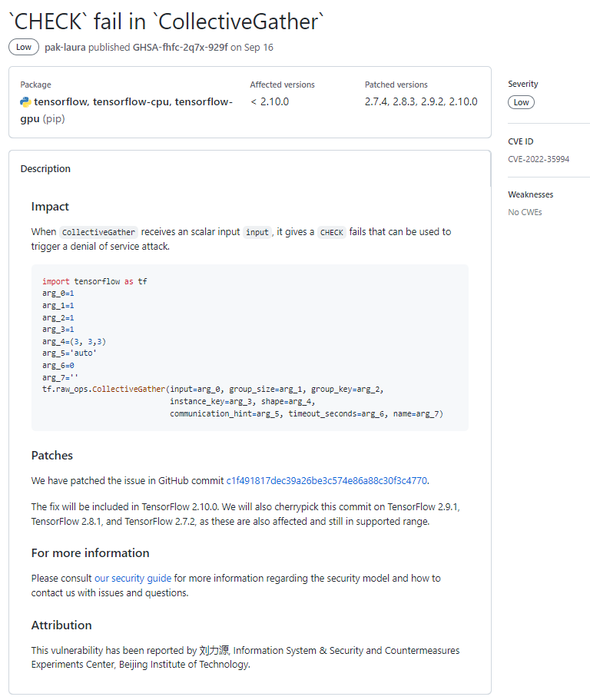Open commit c1f491817dec39a26be3c574e86a88c30f3c4770 link
590x700 pixels.
point(326,481)
